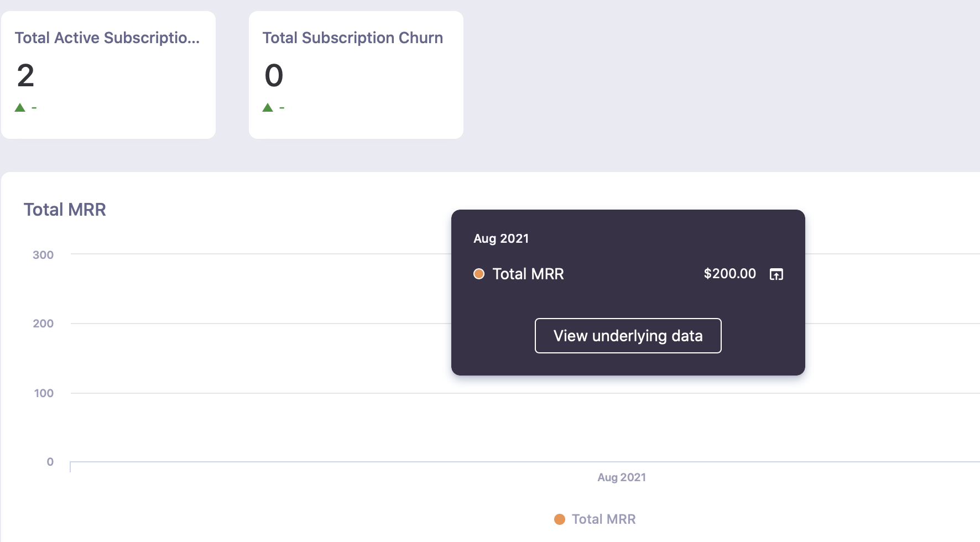Click the 300 y-axis label

coord(43,255)
